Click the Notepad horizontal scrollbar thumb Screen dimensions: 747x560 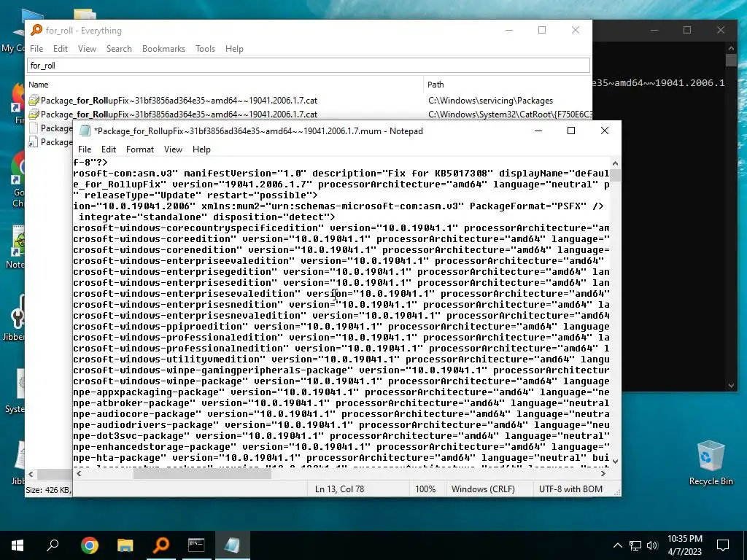202,474
